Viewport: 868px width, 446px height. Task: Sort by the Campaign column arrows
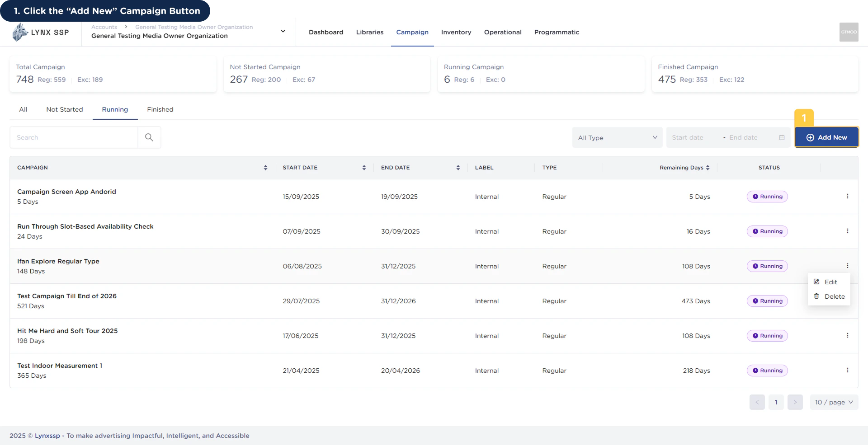265,168
